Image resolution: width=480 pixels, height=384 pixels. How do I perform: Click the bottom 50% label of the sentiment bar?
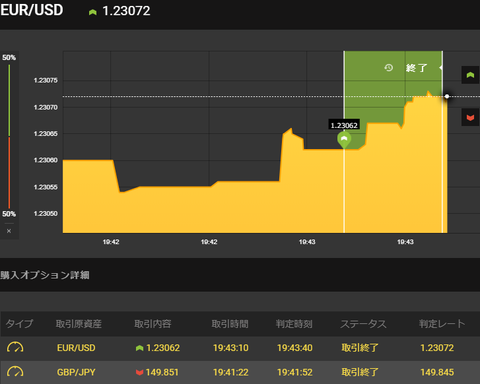(9, 214)
